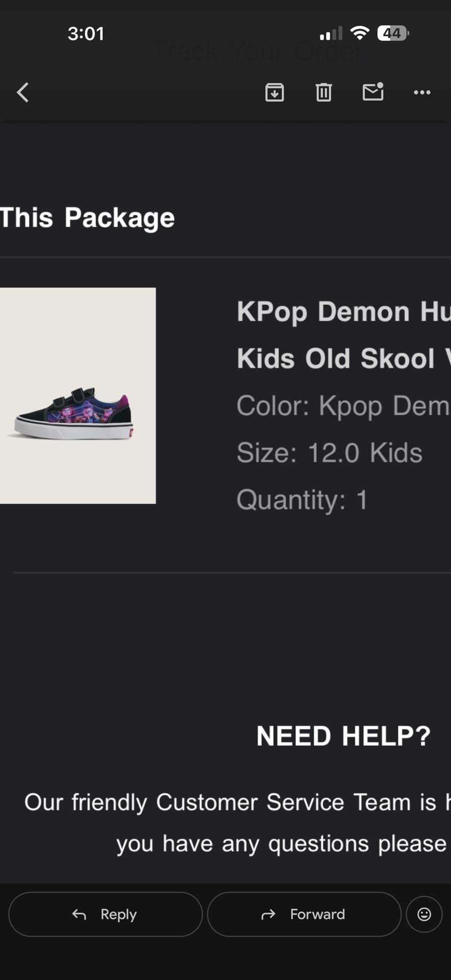Open the more options overflow menu
Image resolution: width=451 pixels, height=980 pixels.
422,92
